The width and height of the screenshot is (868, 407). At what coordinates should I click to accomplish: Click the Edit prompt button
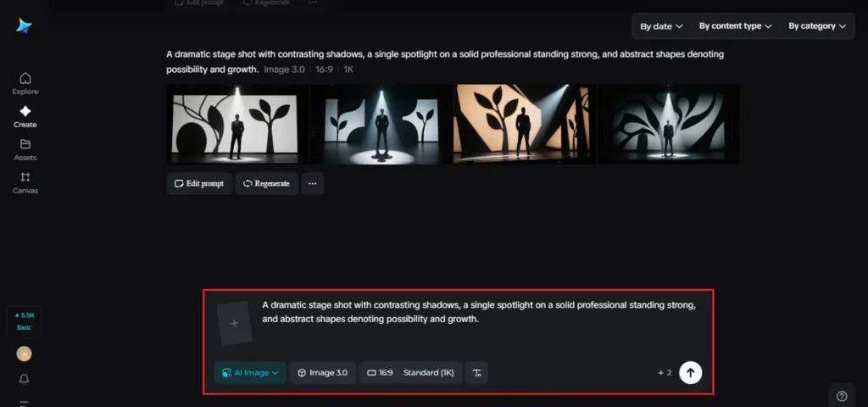click(199, 183)
